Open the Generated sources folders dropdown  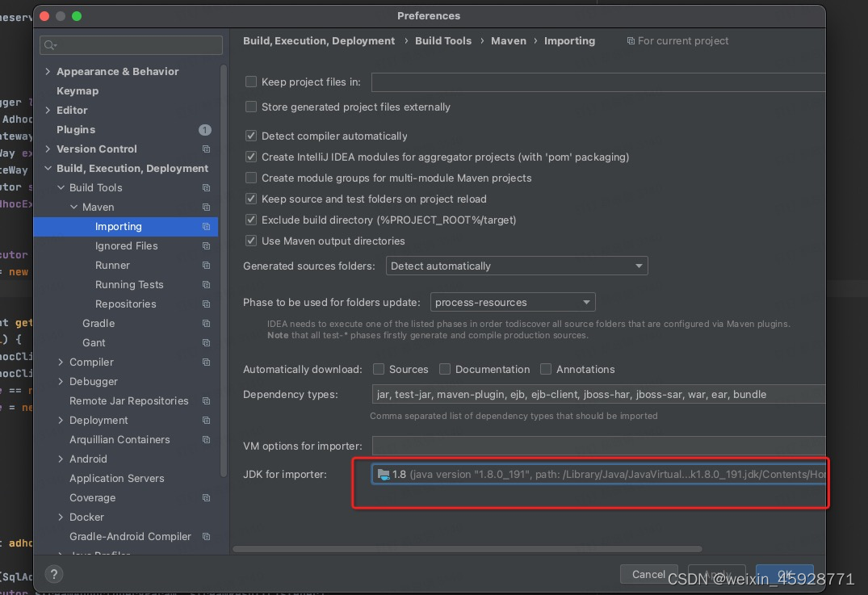click(x=639, y=266)
